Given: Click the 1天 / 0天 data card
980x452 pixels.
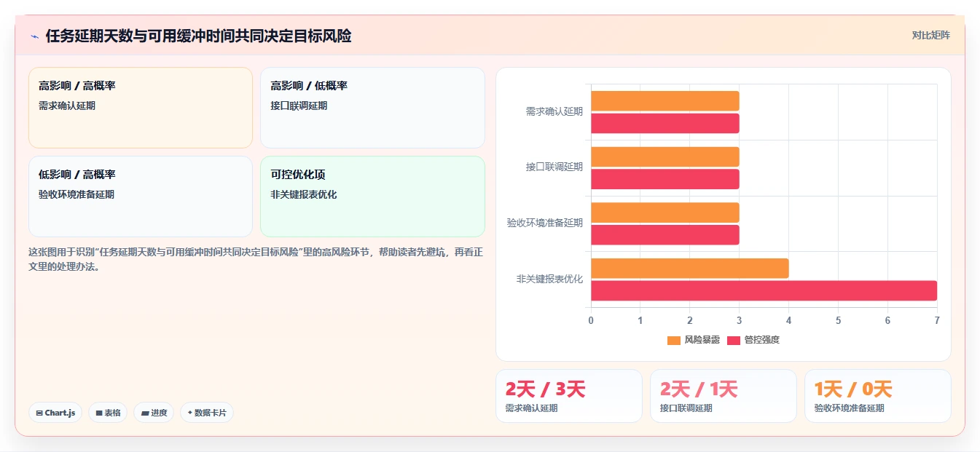Looking at the screenshot, I should 878,396.
